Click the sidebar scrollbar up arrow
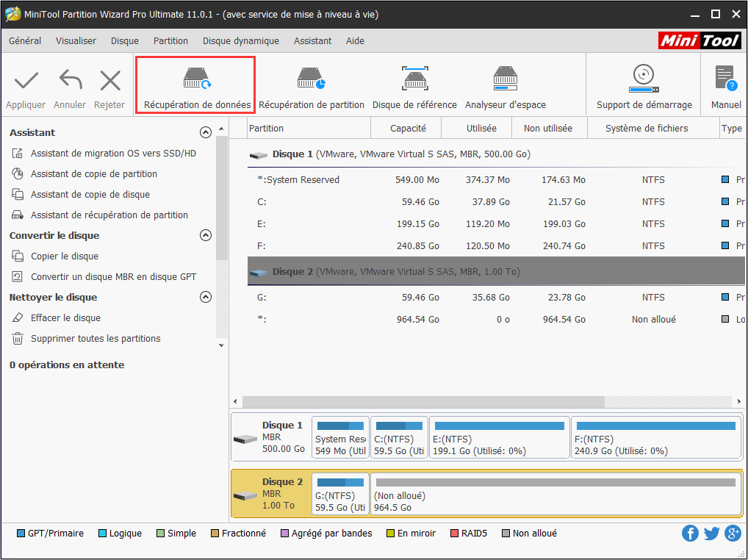 click(221, 129)
